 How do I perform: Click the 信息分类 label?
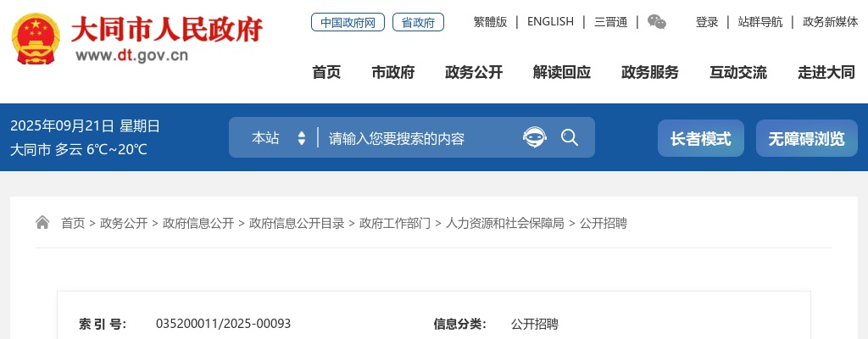coord(460,324)
